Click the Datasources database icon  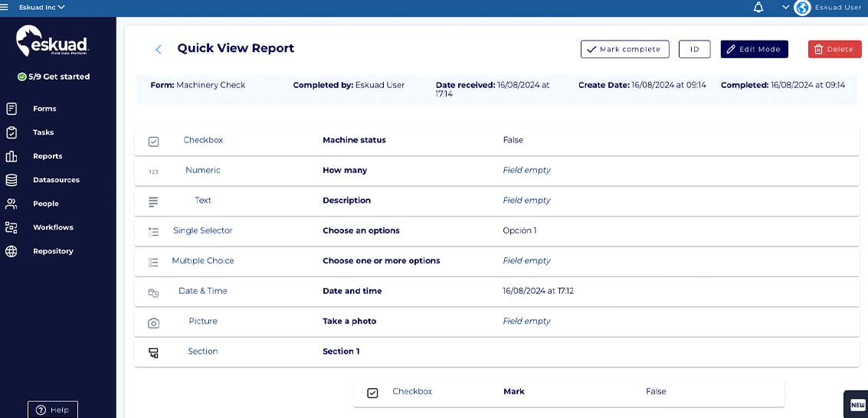(x=11, y=180)
